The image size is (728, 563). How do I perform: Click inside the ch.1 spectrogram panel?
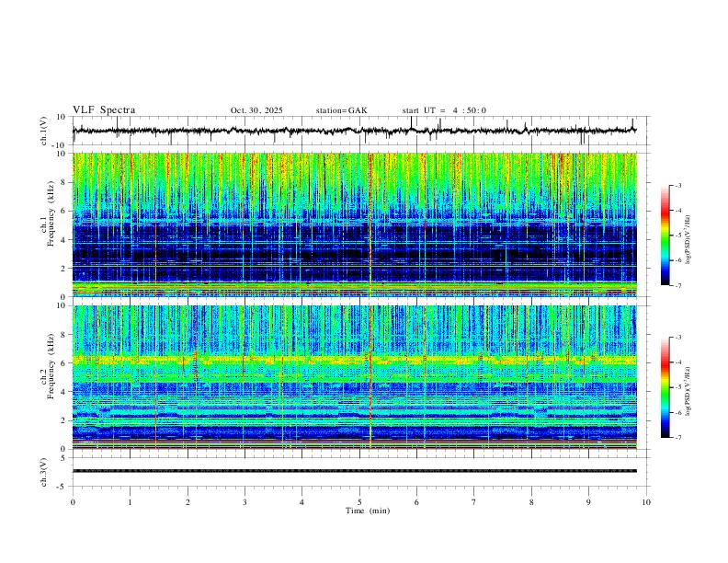click(355, 224)
